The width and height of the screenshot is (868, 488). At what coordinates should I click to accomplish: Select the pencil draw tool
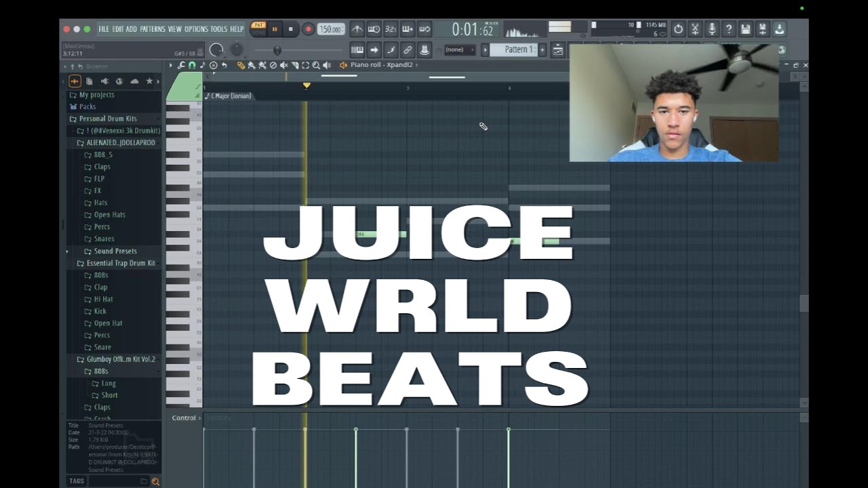241,65
